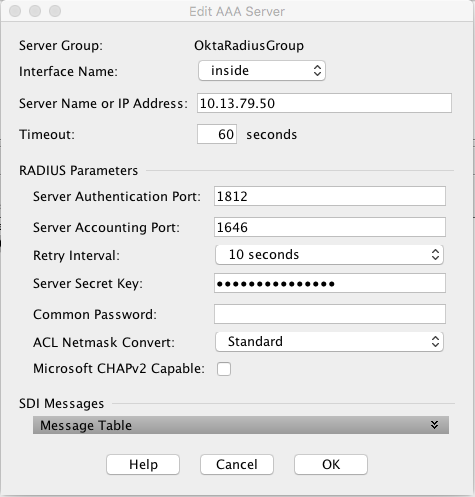This screenshot has height=497, width=475.
Task: Click the Timeout seconds field
Action: pos(217,134)
